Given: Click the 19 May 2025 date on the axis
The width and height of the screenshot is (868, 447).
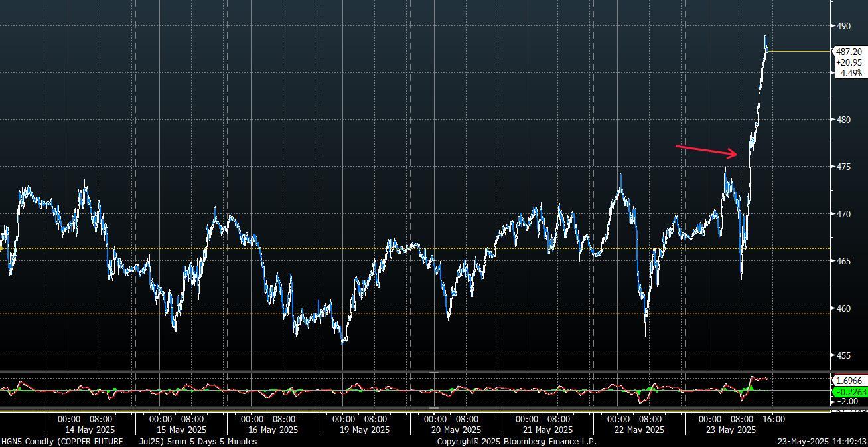Looking at the screenshot, I should pyautogui.click(x=363, y=430).
